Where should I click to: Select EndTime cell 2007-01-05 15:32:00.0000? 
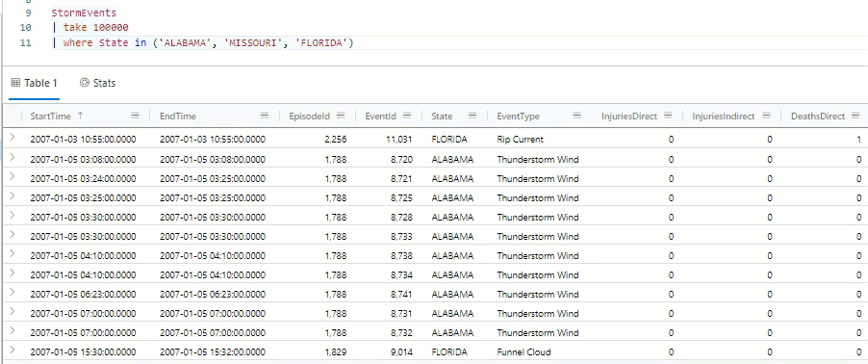[213, 352]
